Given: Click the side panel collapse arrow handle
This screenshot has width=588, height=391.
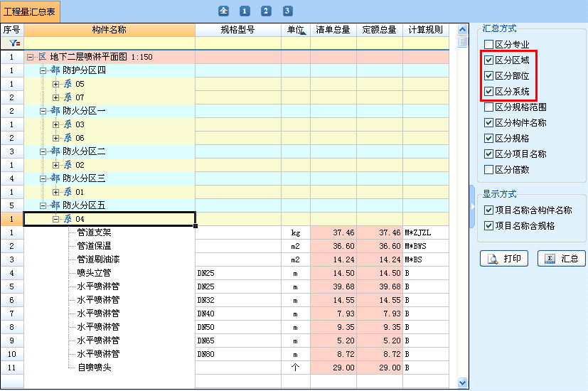Looking at the screenshot, I should (x=471, y=206).
